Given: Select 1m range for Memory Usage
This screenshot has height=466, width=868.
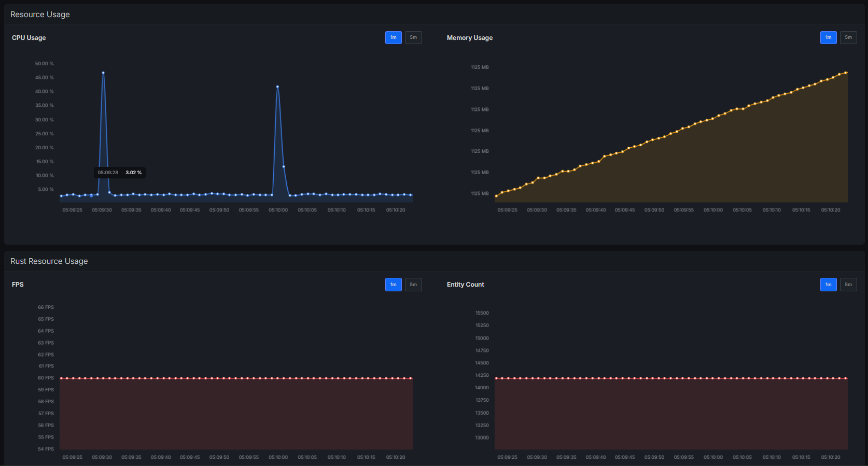Looking at the screenshot, I should click(x=828, y=37).
